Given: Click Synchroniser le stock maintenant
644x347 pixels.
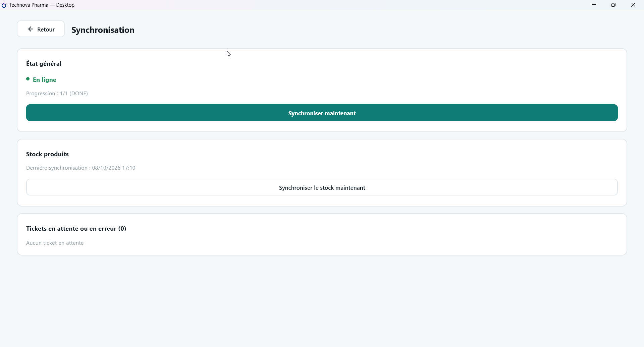Looking at the screenshot, I should click(322, 187).
